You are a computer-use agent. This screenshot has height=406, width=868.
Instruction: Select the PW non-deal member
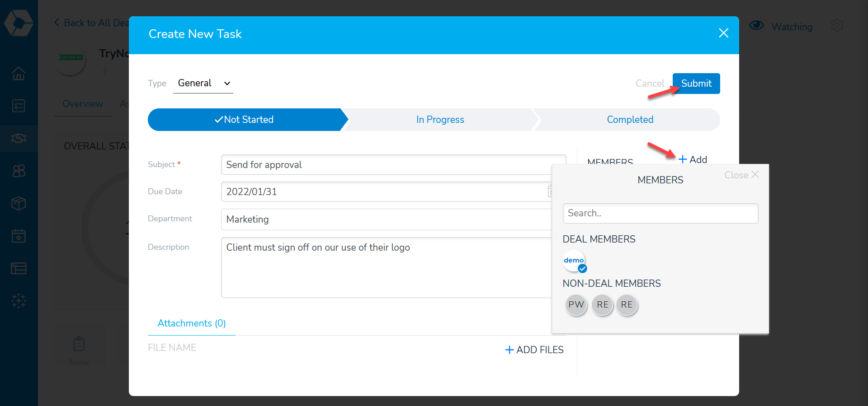pos(576,305)
